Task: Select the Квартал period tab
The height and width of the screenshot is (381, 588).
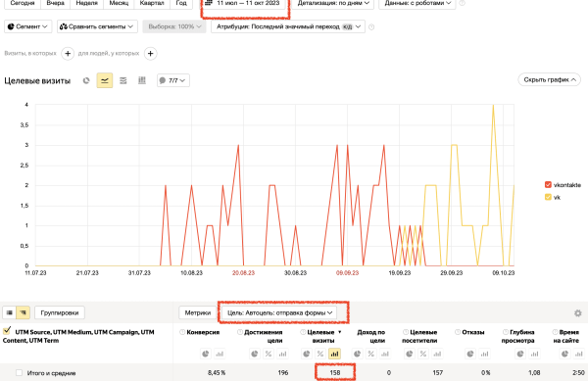Action: click(x=152, y=3)
